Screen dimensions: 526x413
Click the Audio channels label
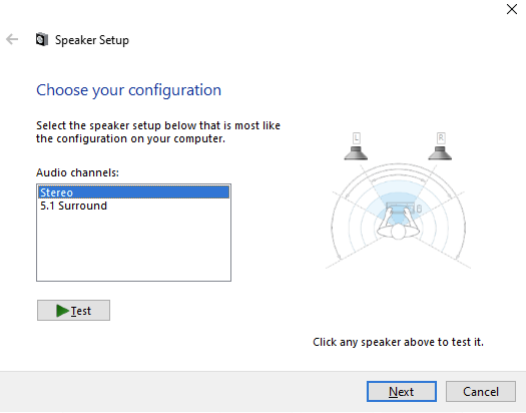77,172
